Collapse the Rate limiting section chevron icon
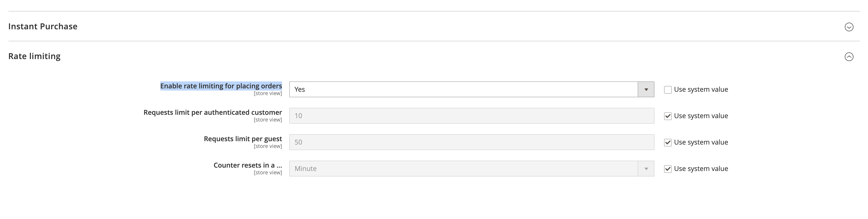 [x=849, y=56]
